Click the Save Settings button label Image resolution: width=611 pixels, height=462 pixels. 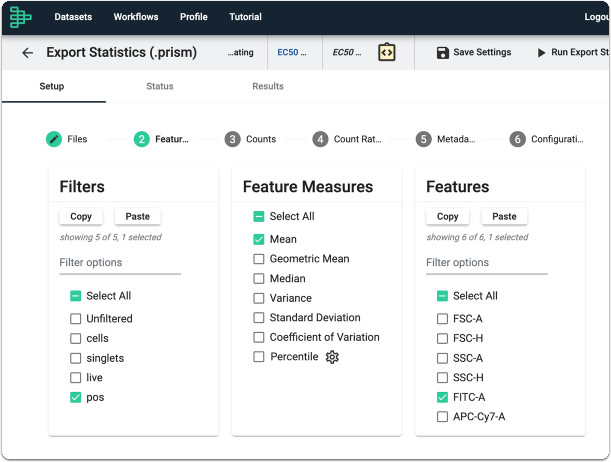tap(482, 52)
